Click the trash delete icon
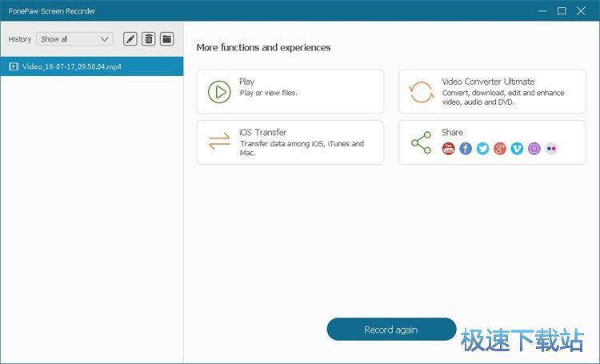 click(149, 39)
